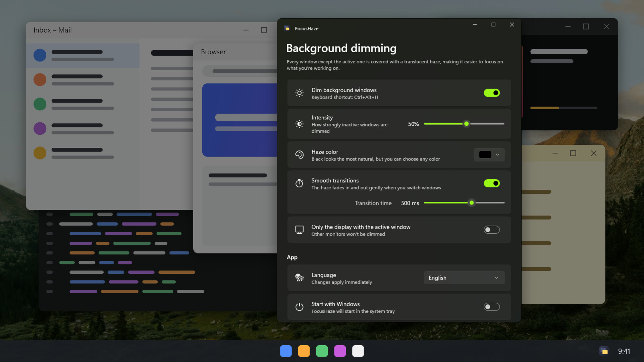Click the Intensity slider handle
Viewport: 644px width, 362px height.
click(x=466, y=124)
